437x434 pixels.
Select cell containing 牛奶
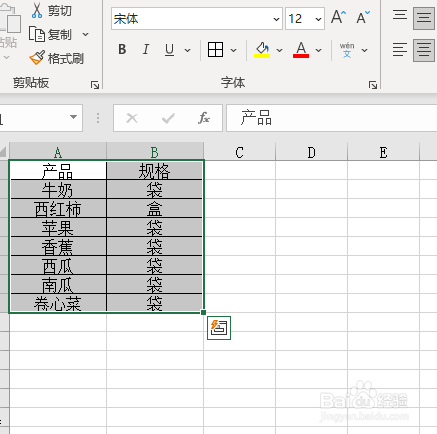coord(58,189)
